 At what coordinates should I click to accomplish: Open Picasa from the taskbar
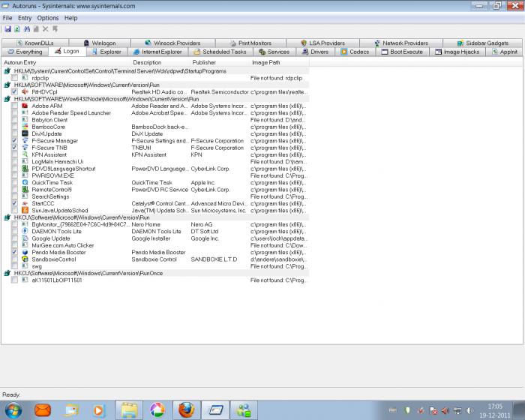157,410
